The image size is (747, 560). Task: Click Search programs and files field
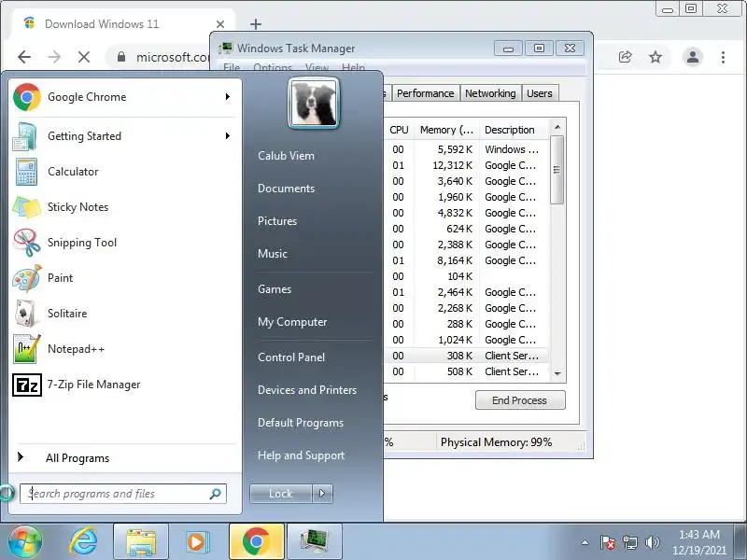click(x=123, y=494)
